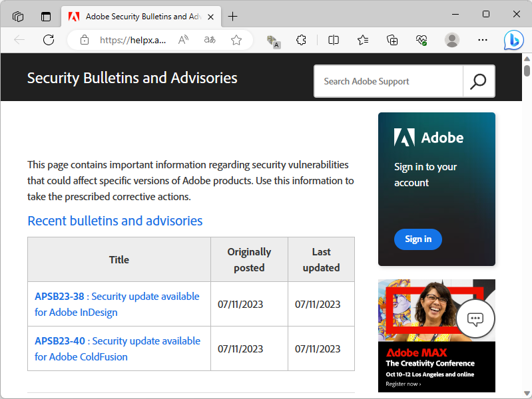Screen dimensions: 532x399
Task: Click the translate icon in address bar
Action: [x=210, y=40]
